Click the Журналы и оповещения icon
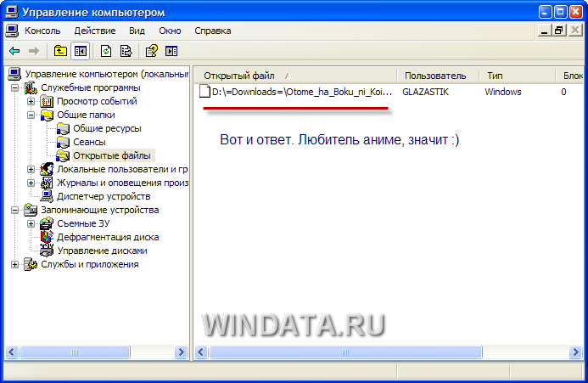 pos(47,183)
